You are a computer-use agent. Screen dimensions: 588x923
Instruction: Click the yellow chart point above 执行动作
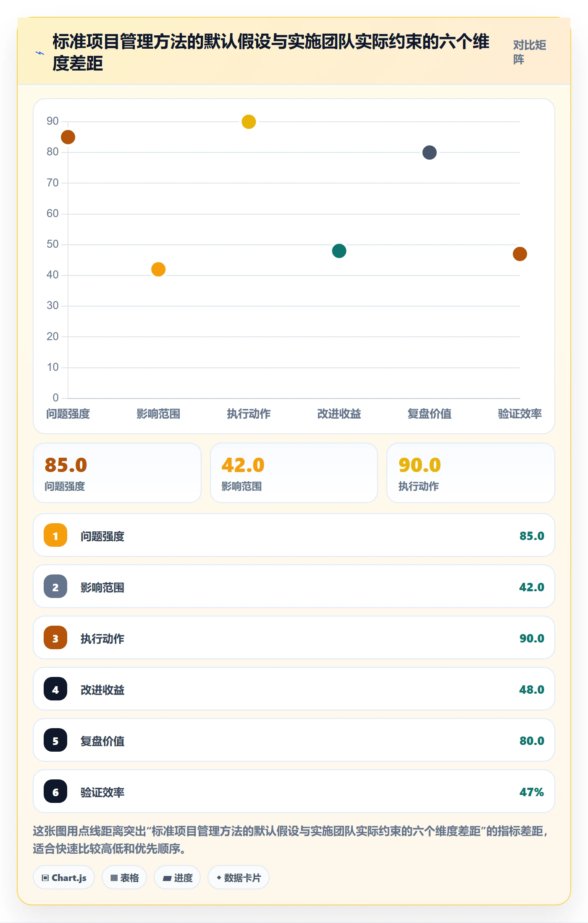(249, 122)
